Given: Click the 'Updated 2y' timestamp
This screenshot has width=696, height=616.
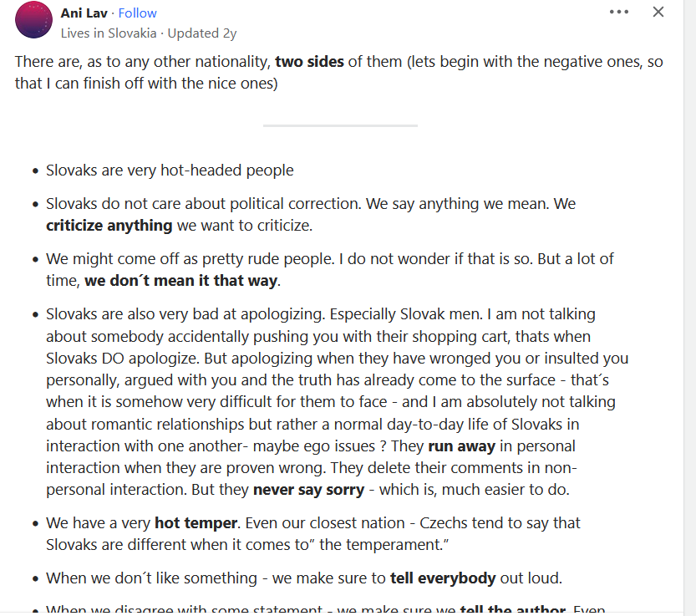Looking at the screenshot, I should [202, 33].
